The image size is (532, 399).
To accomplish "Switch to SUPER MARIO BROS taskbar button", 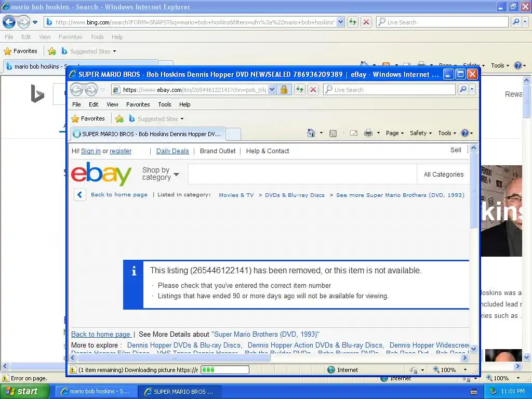I will 180,392.
